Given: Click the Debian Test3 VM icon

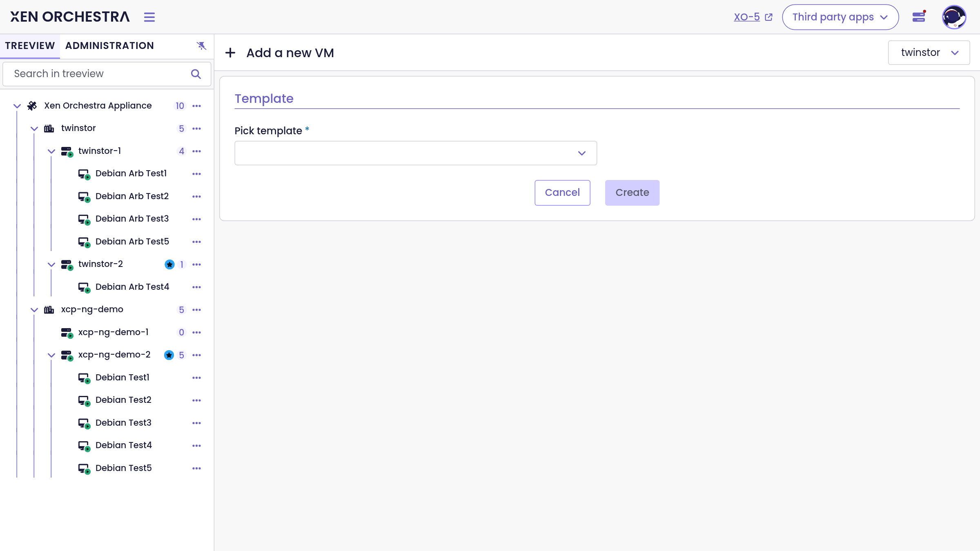Looking at the screenshot, I should pos(84,424).
